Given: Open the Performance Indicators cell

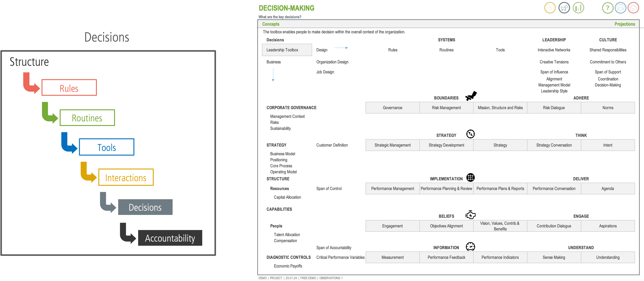Looking at the screenshot, I should [500, 258].
